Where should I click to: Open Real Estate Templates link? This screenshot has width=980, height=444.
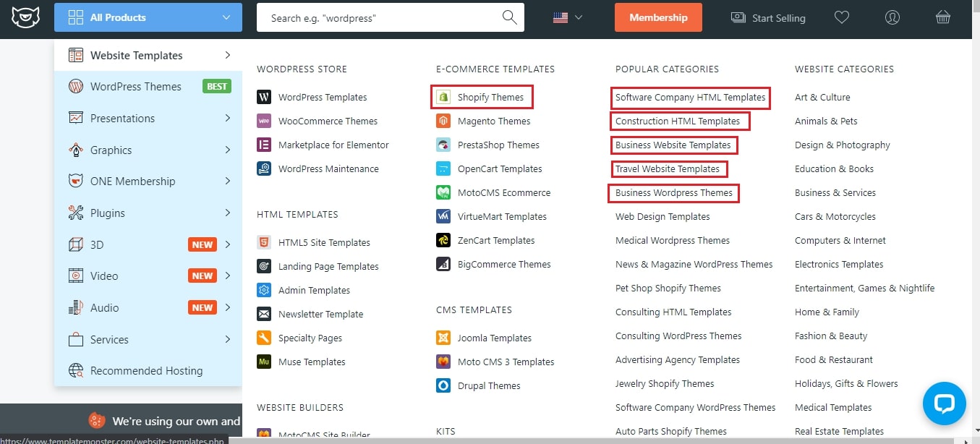click(x=839, y=431)
